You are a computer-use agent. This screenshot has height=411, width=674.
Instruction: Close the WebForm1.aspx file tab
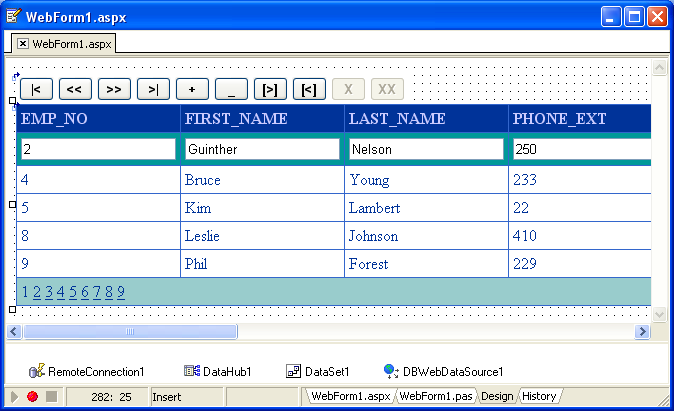23,44
